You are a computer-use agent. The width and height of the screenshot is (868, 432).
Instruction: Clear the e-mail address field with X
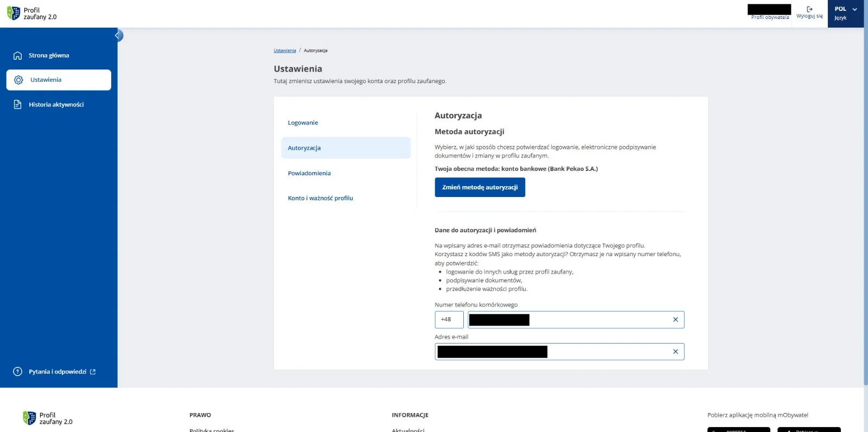pos(675,352)
